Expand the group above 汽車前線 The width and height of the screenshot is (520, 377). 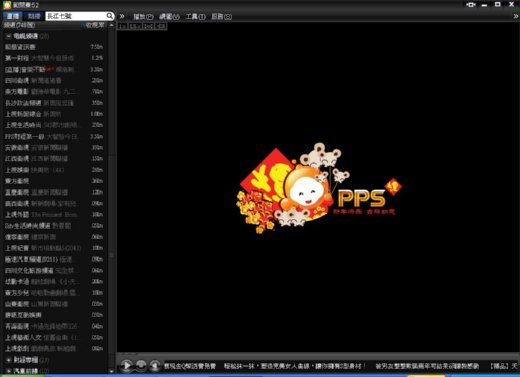click(x=9, y=360)
